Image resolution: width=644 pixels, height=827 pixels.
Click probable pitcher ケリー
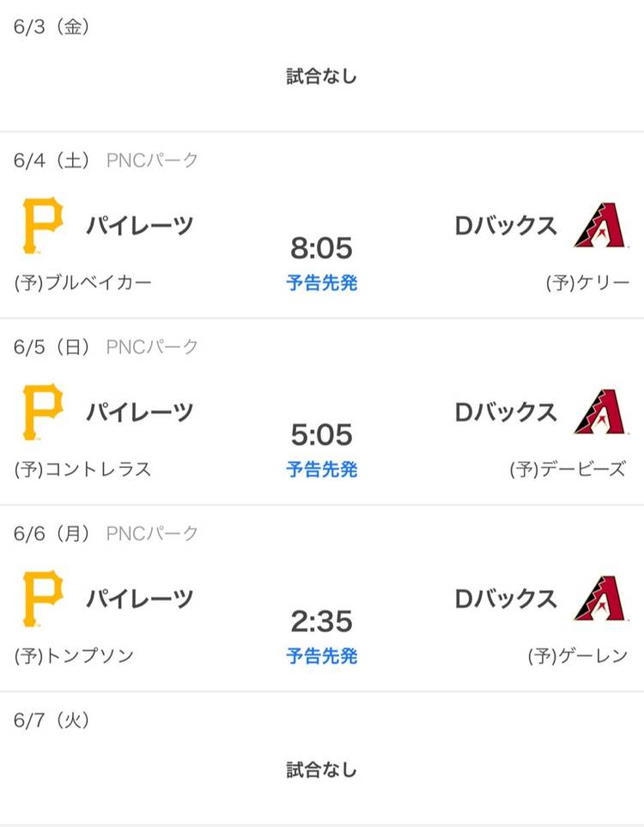[587, 283]
